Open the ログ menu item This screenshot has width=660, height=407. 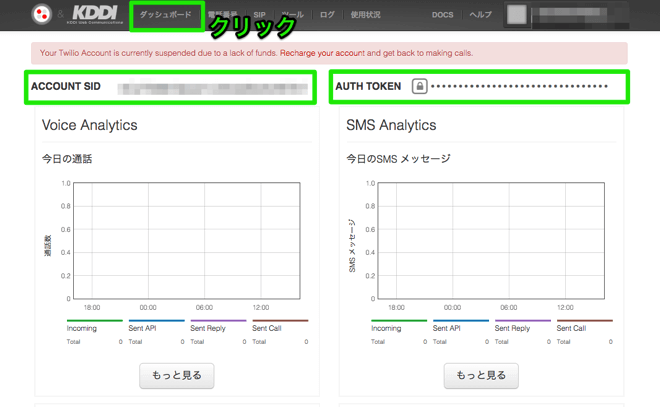(327, 15)
